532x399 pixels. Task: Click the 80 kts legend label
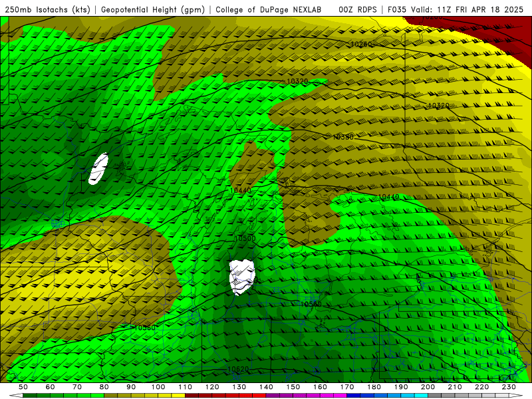(x=104, y=387)
